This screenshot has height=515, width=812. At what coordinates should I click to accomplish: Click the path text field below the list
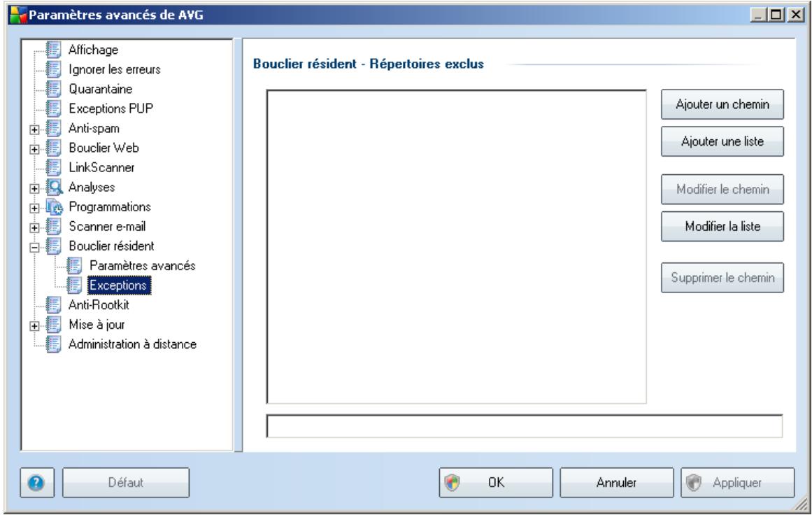click(524, 426)
